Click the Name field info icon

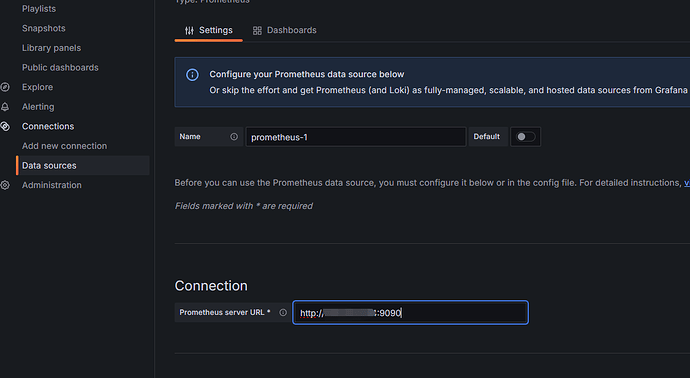(234, 137)
